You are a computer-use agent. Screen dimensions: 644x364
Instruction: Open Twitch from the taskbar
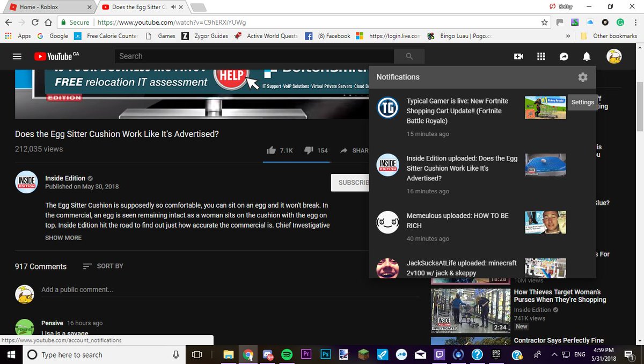440,354
